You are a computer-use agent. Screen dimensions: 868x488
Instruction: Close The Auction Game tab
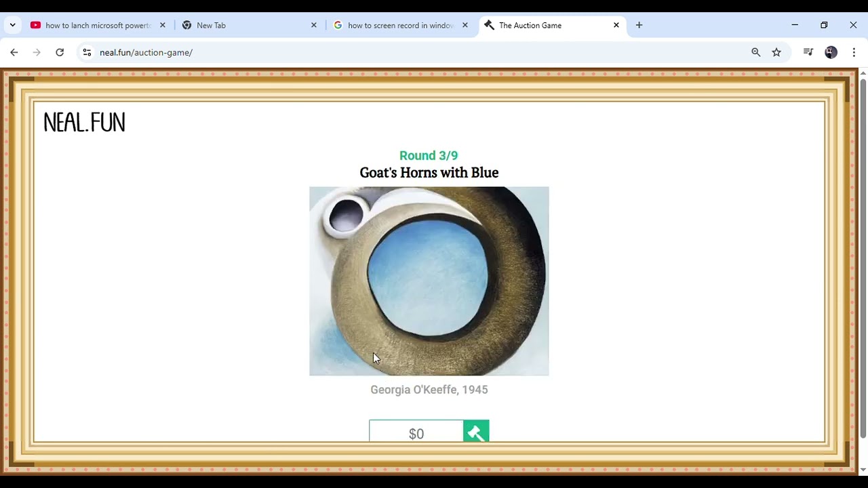pos(616,25)
